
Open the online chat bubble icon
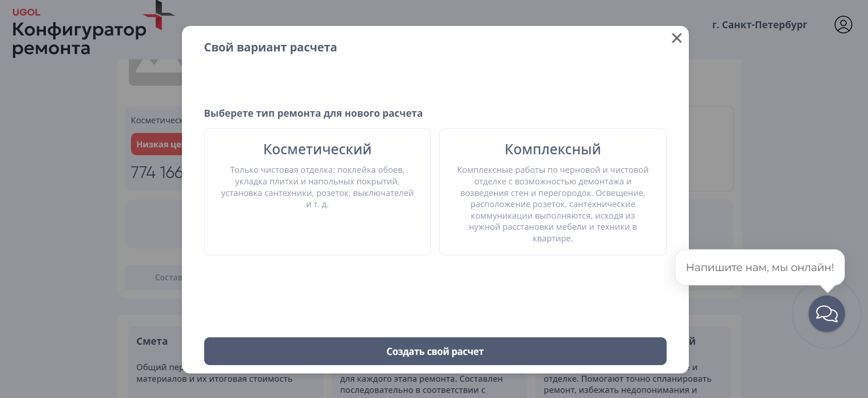[x=826, y=314]
